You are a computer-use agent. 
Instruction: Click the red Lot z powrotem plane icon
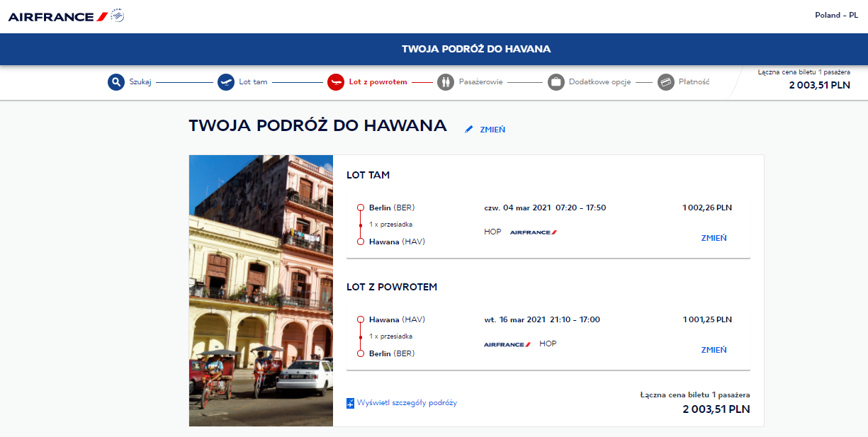pos(336,82)
